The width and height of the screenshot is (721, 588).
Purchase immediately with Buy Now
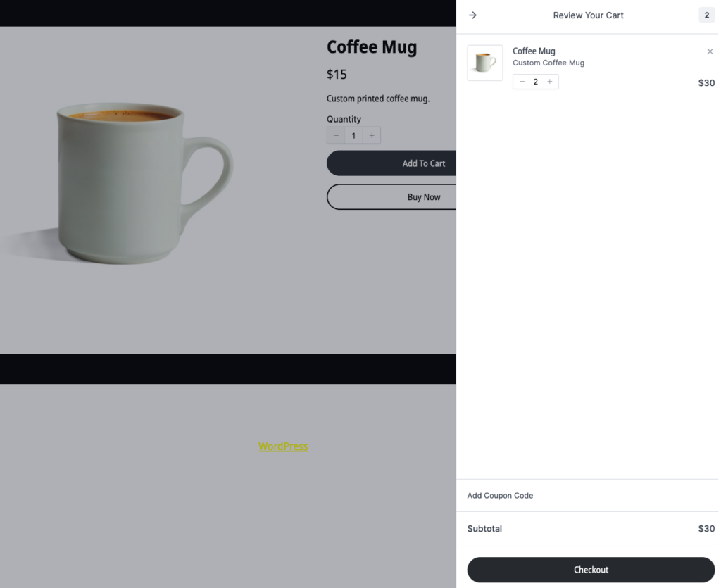391,196
